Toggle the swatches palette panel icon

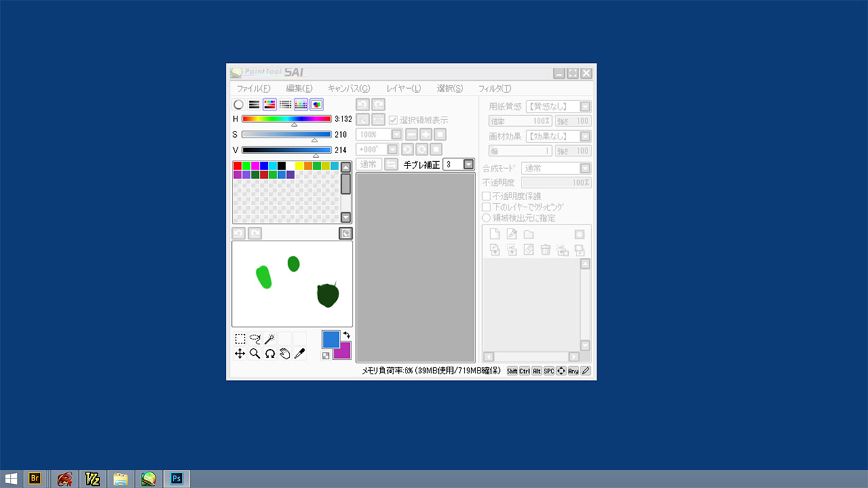tap(301, 104)
